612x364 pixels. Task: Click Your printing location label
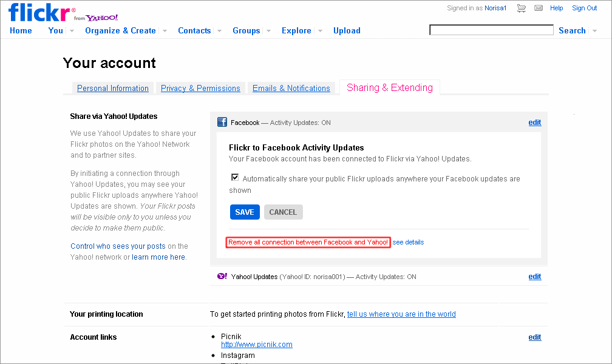[x=106, y=314]
